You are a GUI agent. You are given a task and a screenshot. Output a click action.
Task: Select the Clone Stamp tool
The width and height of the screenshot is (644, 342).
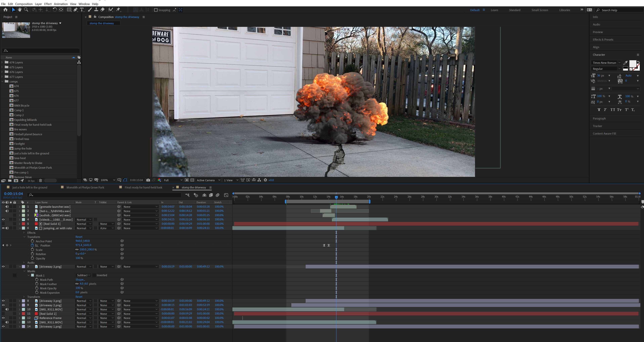(x=96, y=10)
